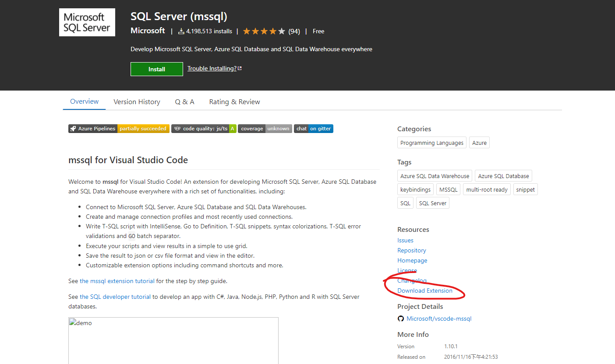The height and width of the screenshot is (364, 615).
Task: Click the 'Customizable extension options' bullet
Action: pyautogui.click(x=184, y=265)
